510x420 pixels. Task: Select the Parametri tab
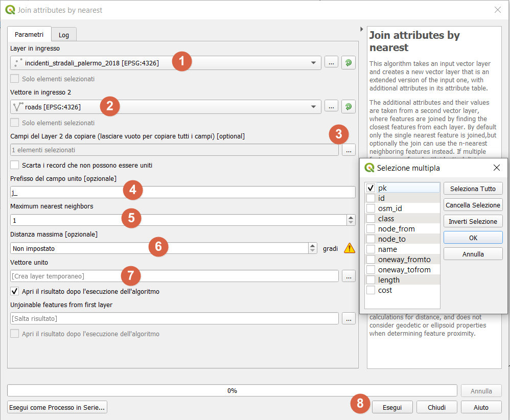pos(29,34)
